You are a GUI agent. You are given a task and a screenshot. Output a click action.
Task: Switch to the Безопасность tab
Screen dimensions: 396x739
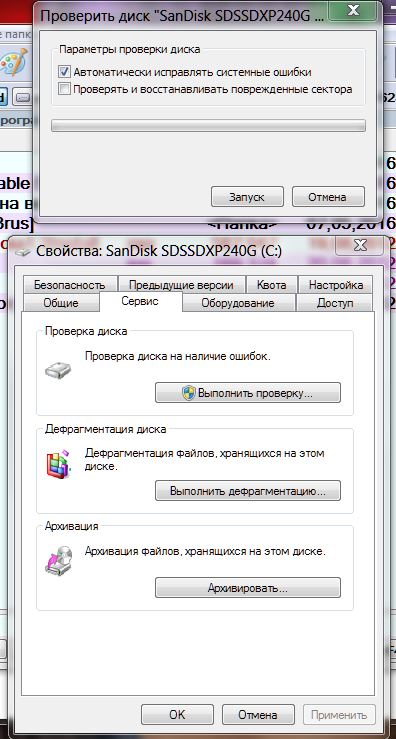point(69,285)
